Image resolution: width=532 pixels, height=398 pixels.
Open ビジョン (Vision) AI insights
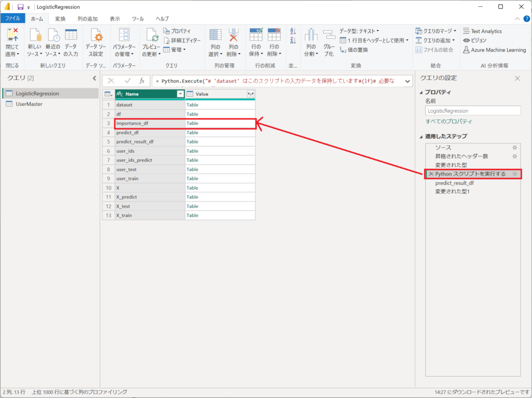(475, 41)
